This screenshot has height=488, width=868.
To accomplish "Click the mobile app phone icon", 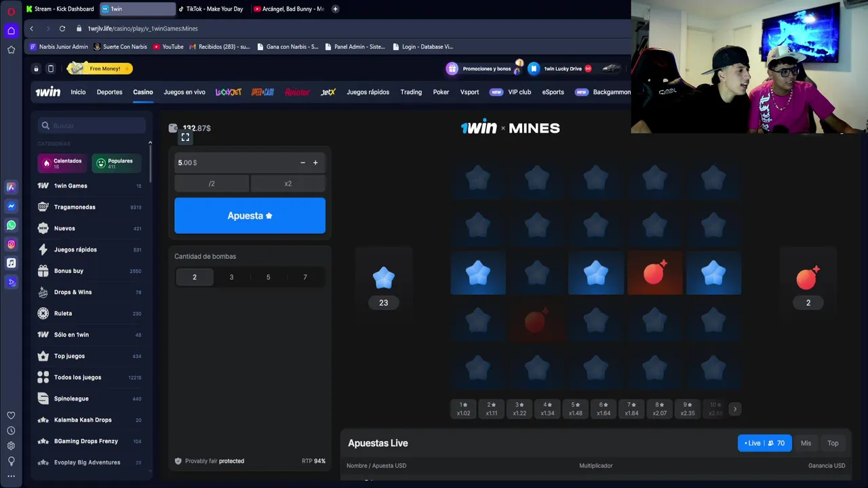I will tap(50, 68).
